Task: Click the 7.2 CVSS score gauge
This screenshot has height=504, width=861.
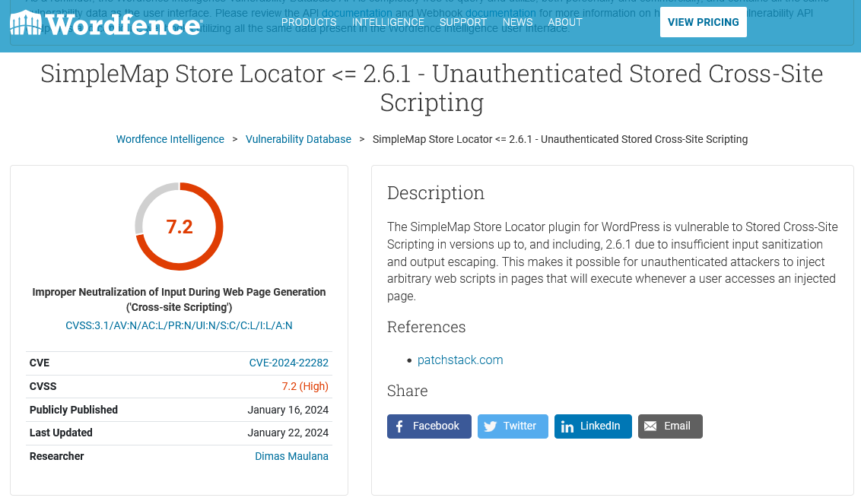Action: pyautogui.click(x=179, y=227)
